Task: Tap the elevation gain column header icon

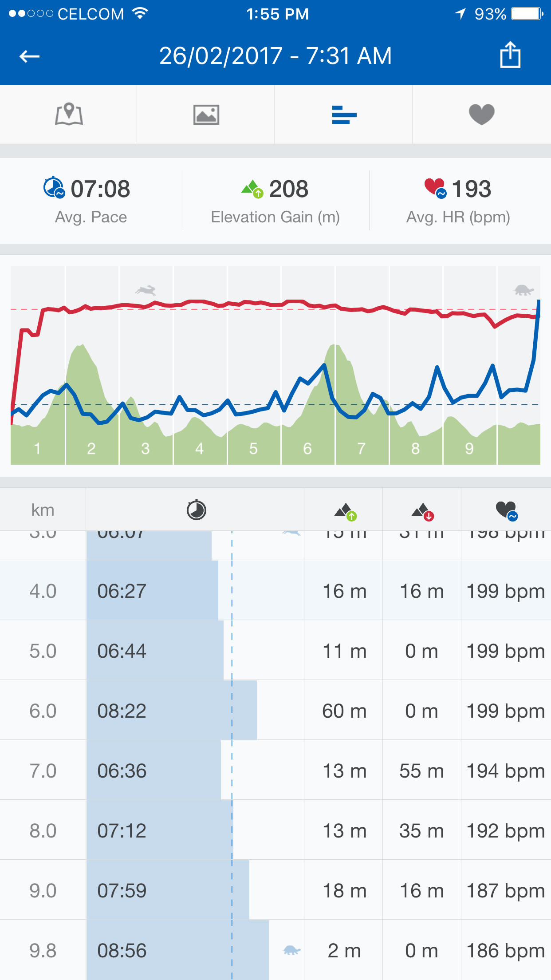Action: coord(345,511)
